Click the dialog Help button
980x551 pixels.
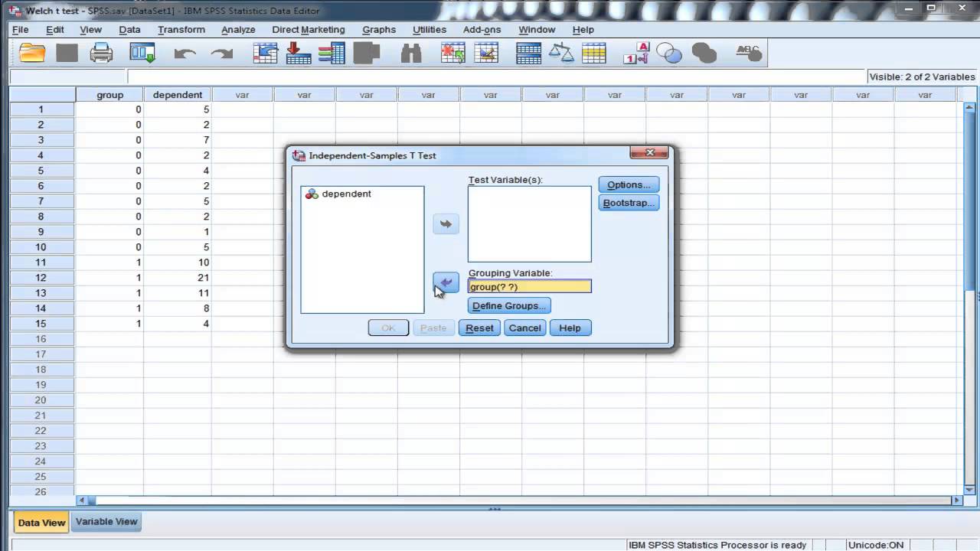[570, 328]
